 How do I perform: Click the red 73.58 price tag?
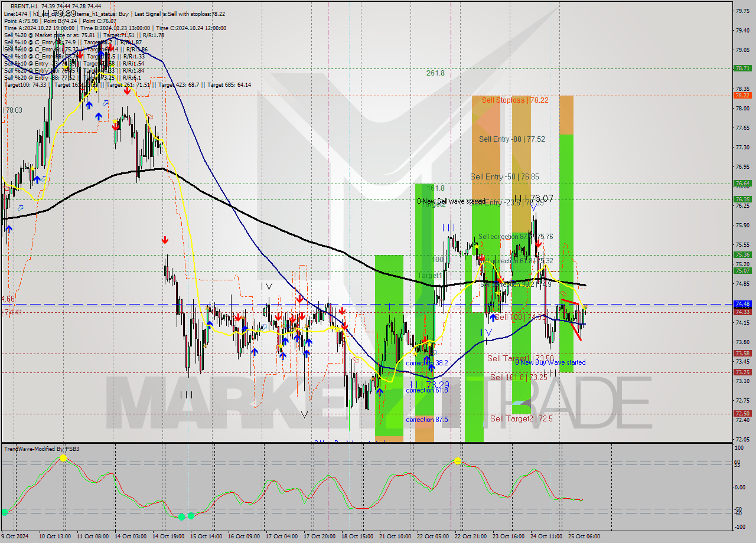tap(742, 354)
